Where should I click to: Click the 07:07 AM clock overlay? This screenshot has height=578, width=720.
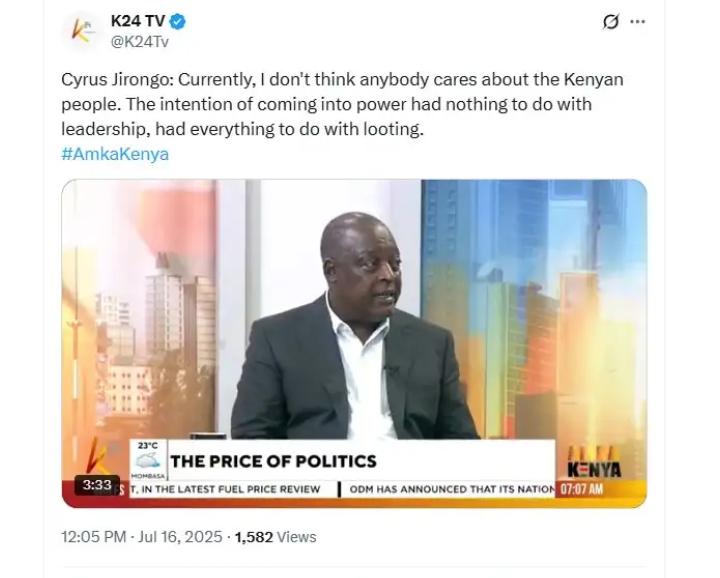[582, 489]
